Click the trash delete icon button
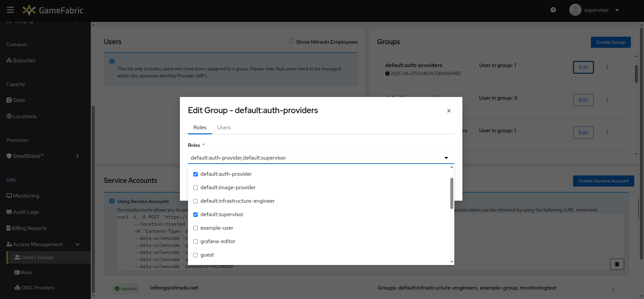 (617, 264)
